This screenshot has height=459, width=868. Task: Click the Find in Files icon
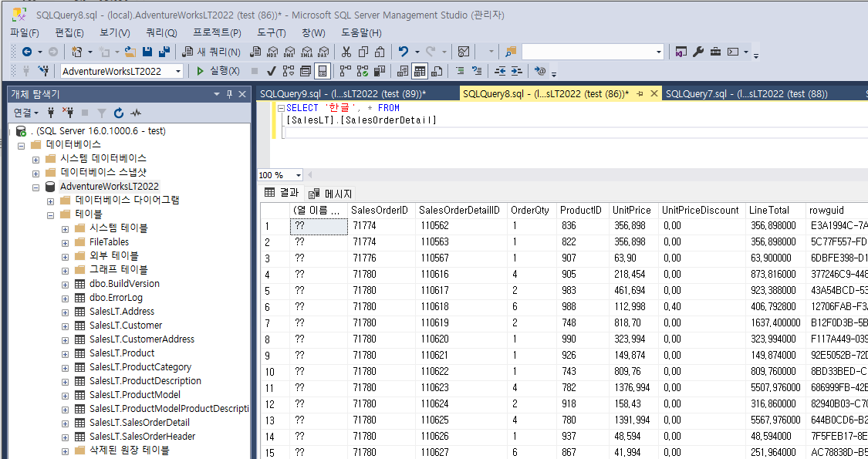coord(511,52)
